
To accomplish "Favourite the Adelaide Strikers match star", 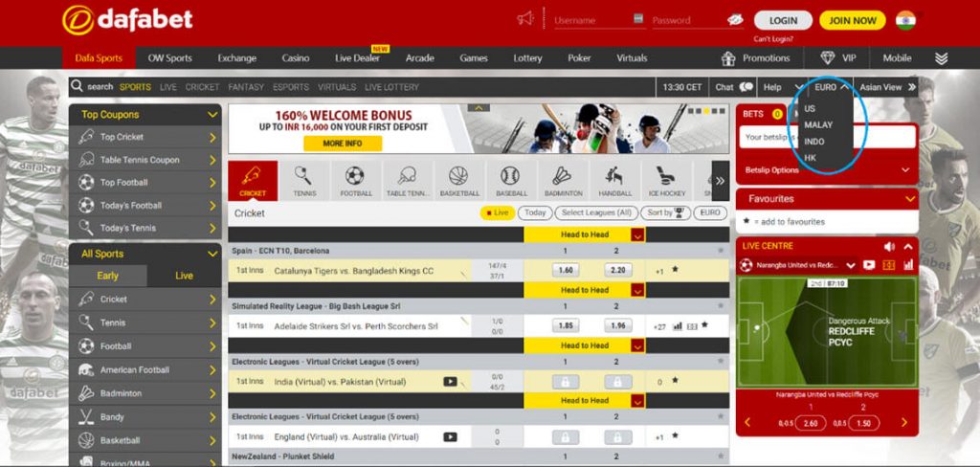I will (705, 325).
